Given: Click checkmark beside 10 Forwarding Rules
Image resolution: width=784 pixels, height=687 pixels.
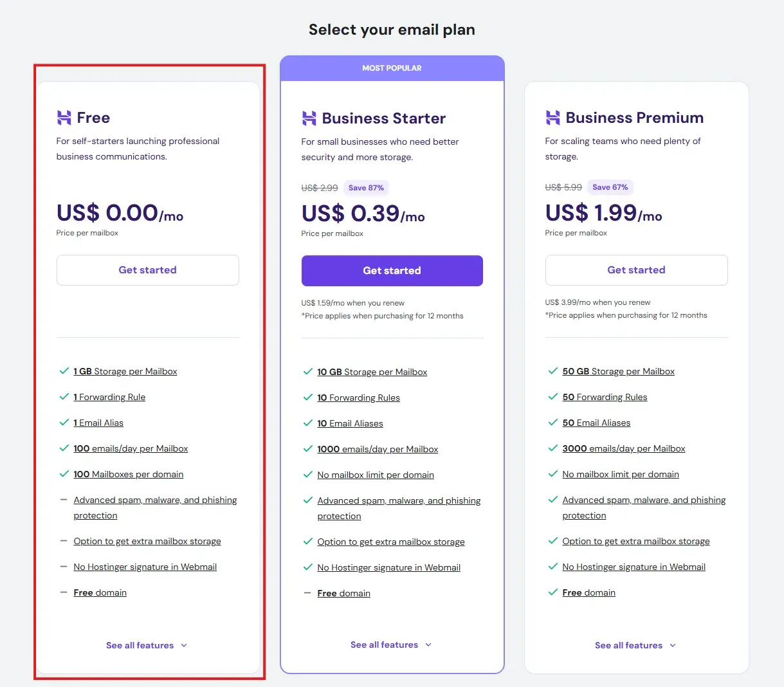Looking at the screenshot, I should point(307,398).
